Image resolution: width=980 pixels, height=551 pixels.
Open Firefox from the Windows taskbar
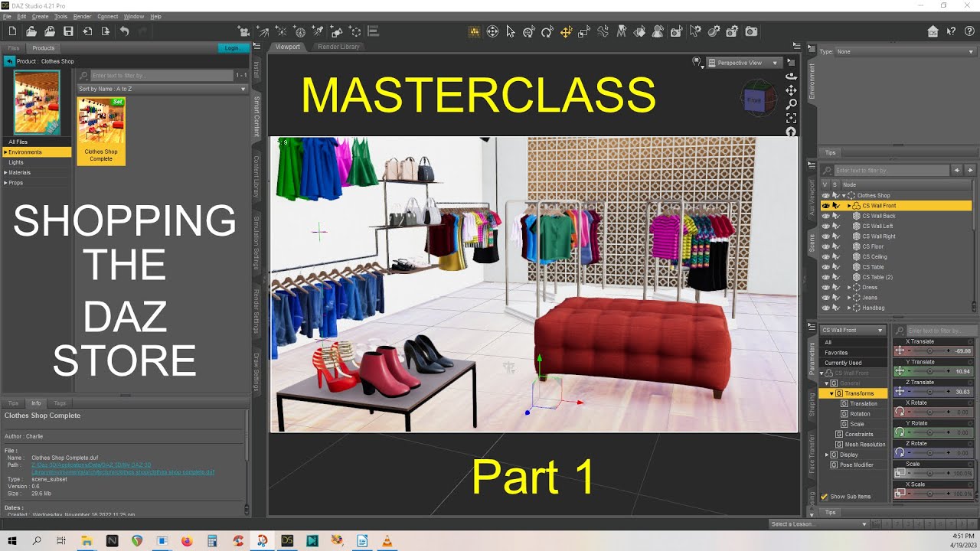[187, 540]
